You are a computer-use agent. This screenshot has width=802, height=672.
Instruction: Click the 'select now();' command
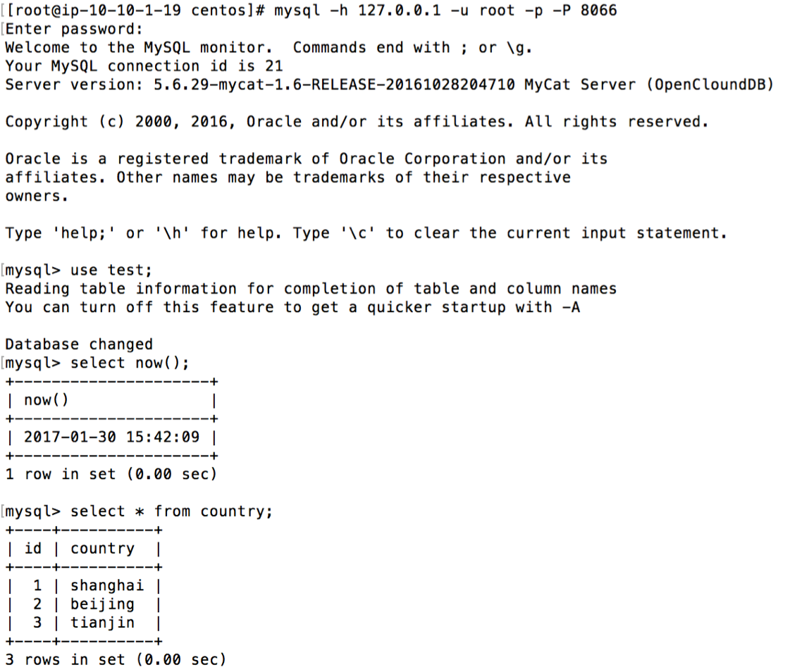(130, 363)
